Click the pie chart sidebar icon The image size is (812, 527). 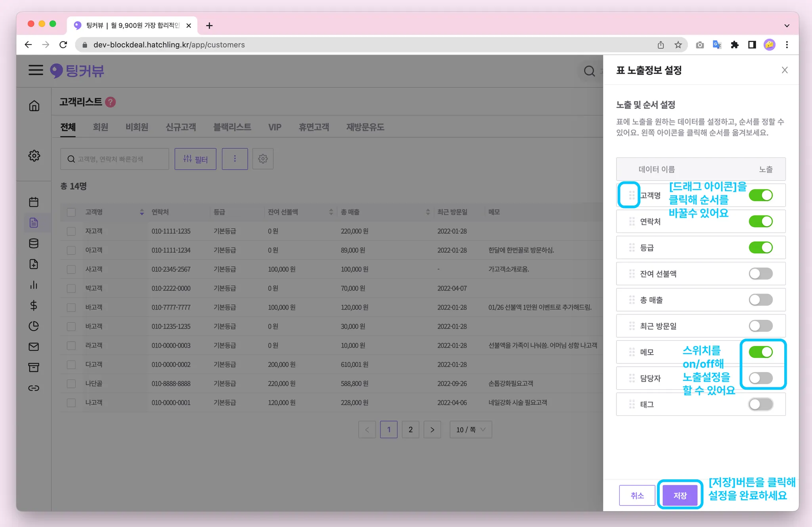click(x=34, y=326)
